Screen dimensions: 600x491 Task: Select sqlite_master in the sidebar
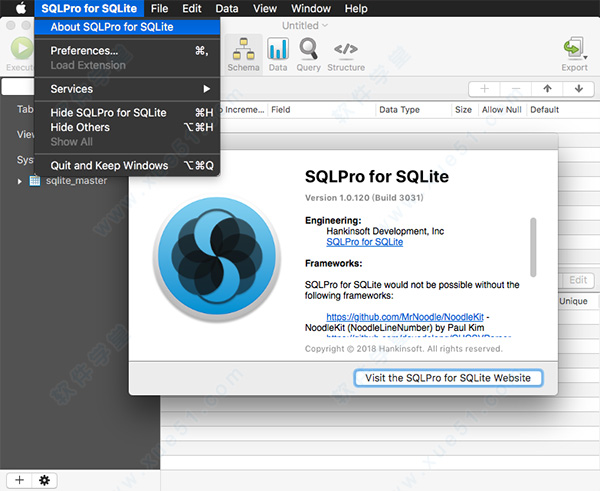click(x=77, y=181)
